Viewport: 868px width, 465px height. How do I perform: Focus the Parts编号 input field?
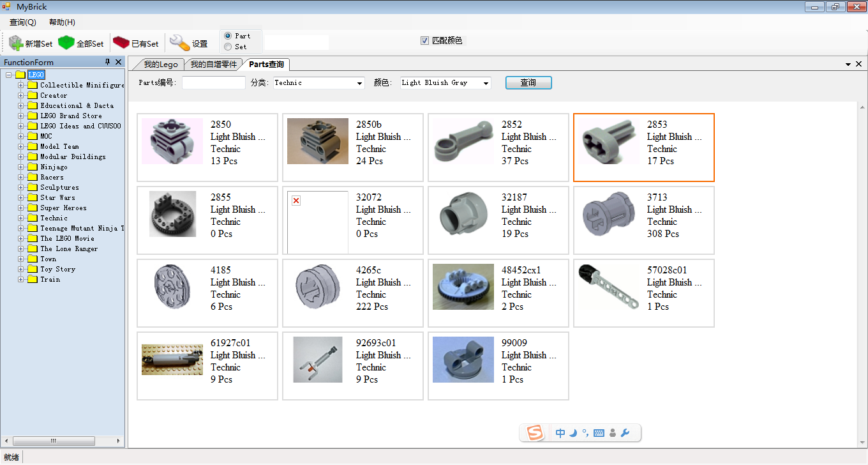214,83
